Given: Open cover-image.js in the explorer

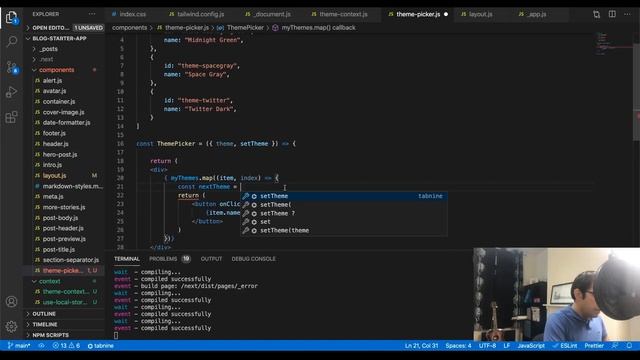Looking at the screenshot, I should pyautogui.click(x=64, y=112).
